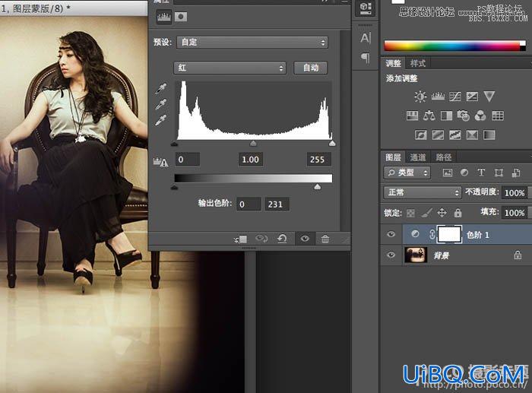Image resolution: width=532 pixels, height=393 pixels.
Task: Click the histogram warning recalculate icon
Action: (160, 162)
